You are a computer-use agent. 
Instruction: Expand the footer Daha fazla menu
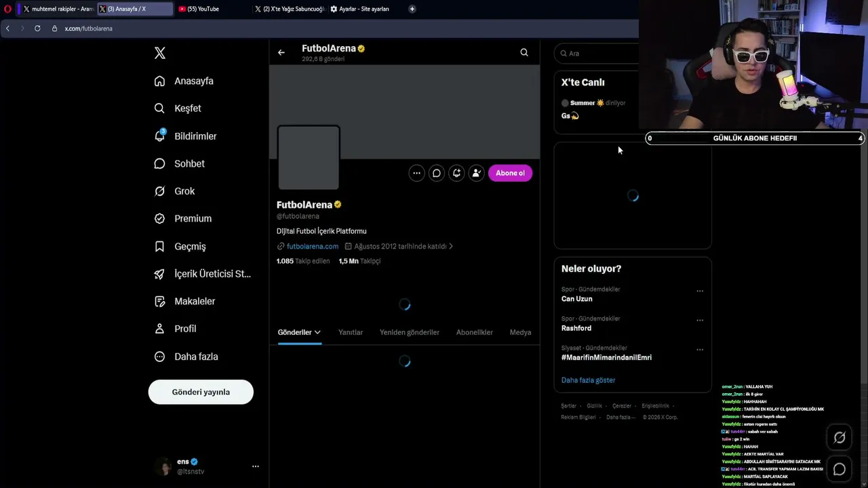tap(620, 418)
